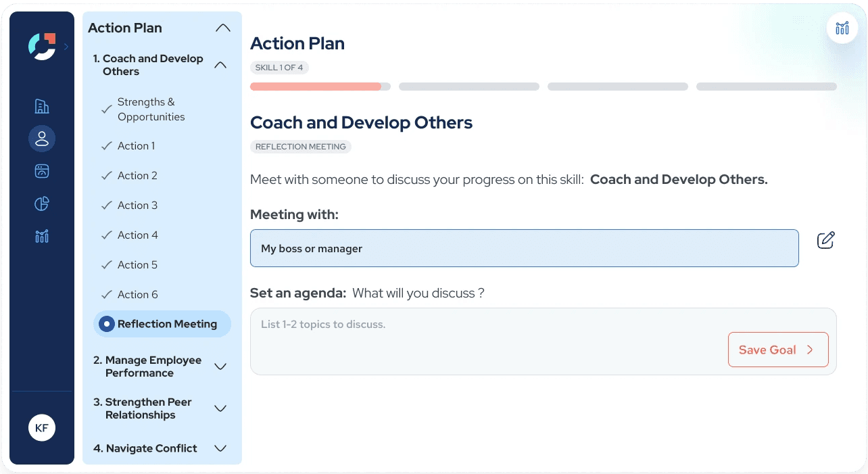Open the organization building icon
The image size is (868, 474).
(42, 106)
